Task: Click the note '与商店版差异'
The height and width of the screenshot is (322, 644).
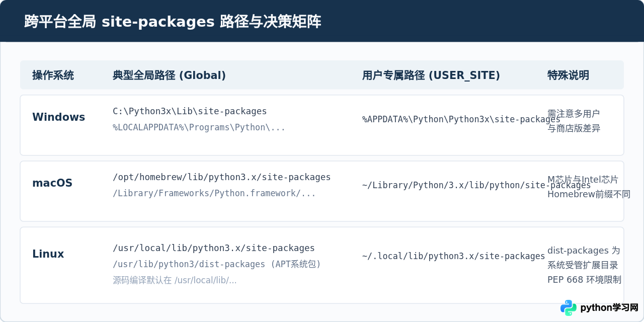Action: (574, 128)
